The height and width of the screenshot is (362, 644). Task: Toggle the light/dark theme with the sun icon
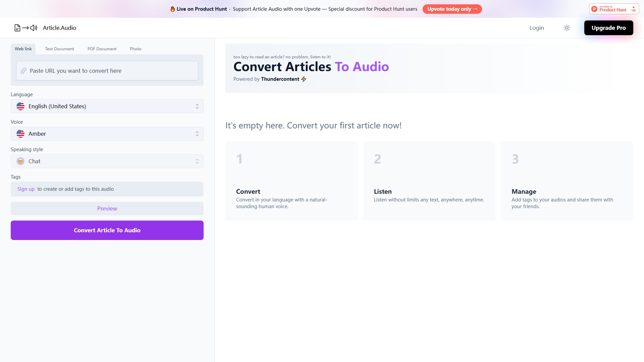coord(567,28)
